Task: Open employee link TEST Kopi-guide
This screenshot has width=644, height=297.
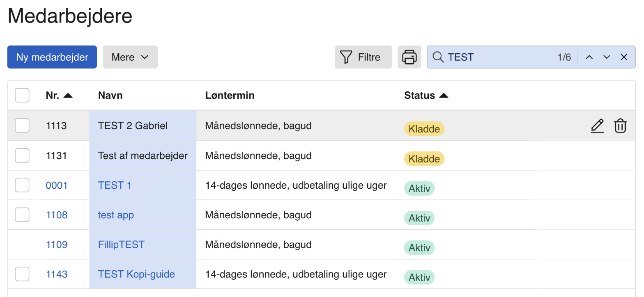Action: (x=136, y=274)
